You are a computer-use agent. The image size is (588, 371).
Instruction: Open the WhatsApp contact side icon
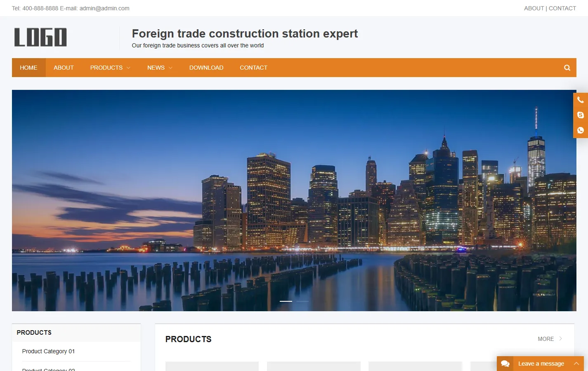[581, 130]
